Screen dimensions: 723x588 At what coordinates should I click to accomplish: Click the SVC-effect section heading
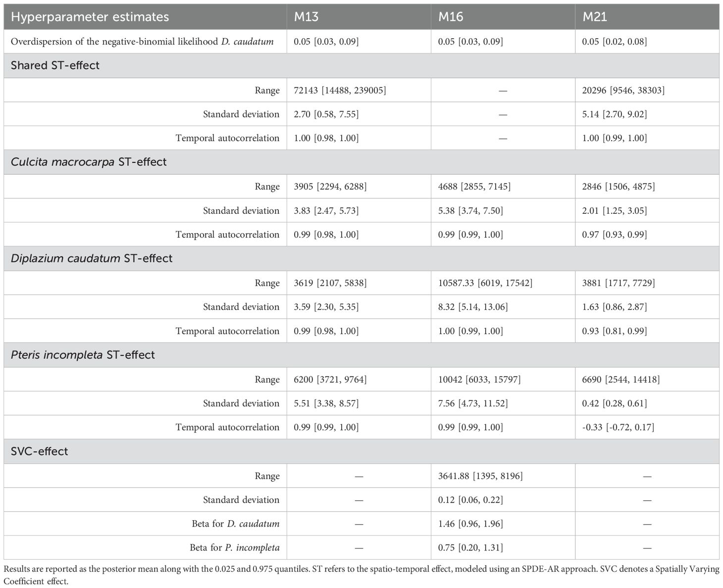[x=39, y=451]
